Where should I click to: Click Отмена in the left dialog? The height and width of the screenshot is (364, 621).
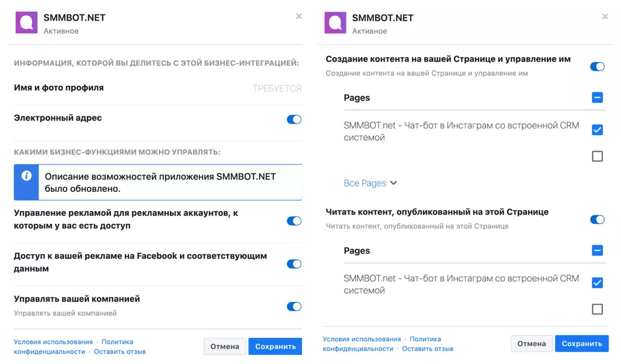(225, 347)
